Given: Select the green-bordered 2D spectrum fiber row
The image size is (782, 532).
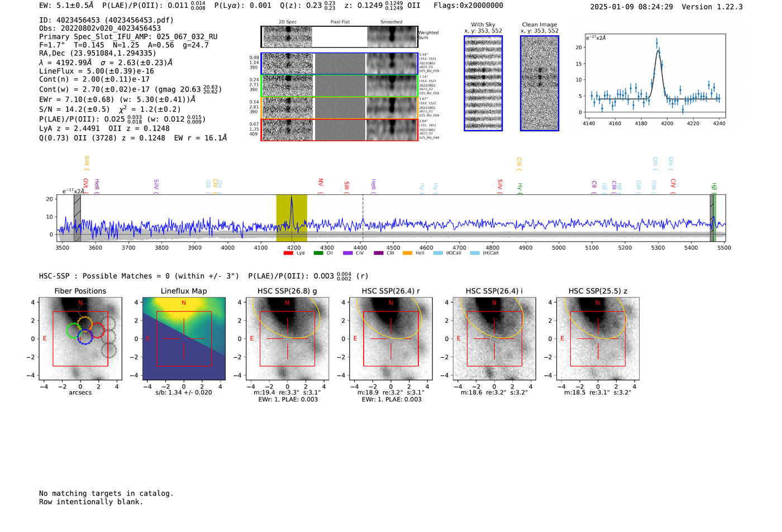Looking at the screenshot, I should pyautogui.click(x=340, y=86).
